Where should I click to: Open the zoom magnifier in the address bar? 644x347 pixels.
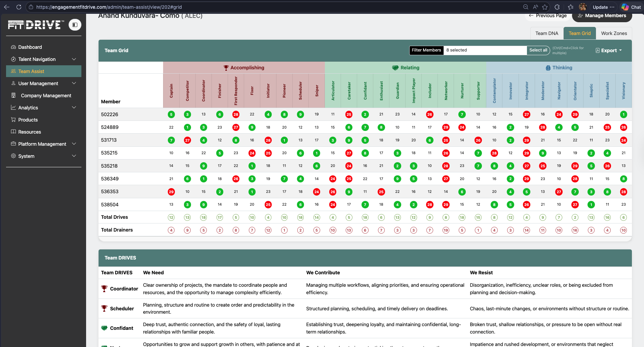pyautogui.click(x=526, y=7)
